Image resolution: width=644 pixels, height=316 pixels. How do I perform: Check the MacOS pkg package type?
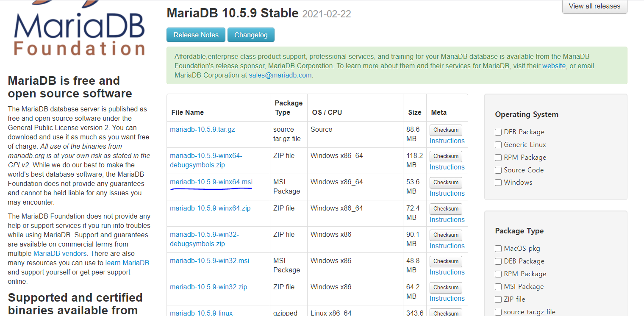(498, 249)
